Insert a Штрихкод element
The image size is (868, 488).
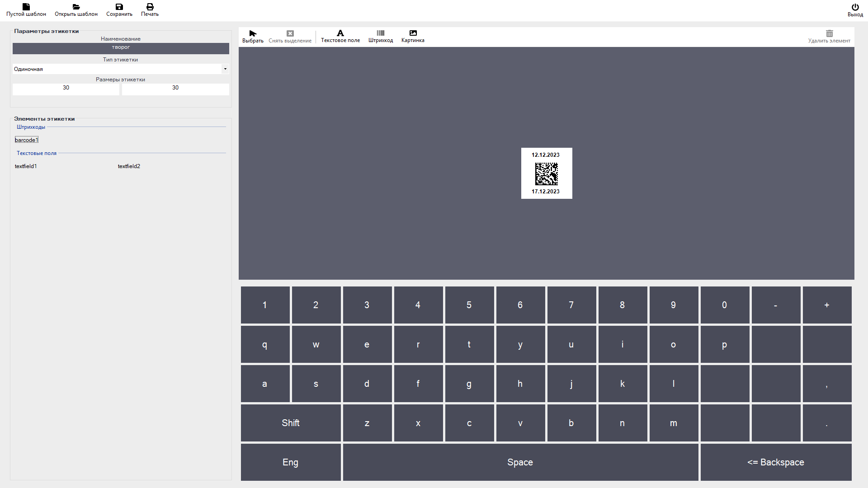click(381, 37)
